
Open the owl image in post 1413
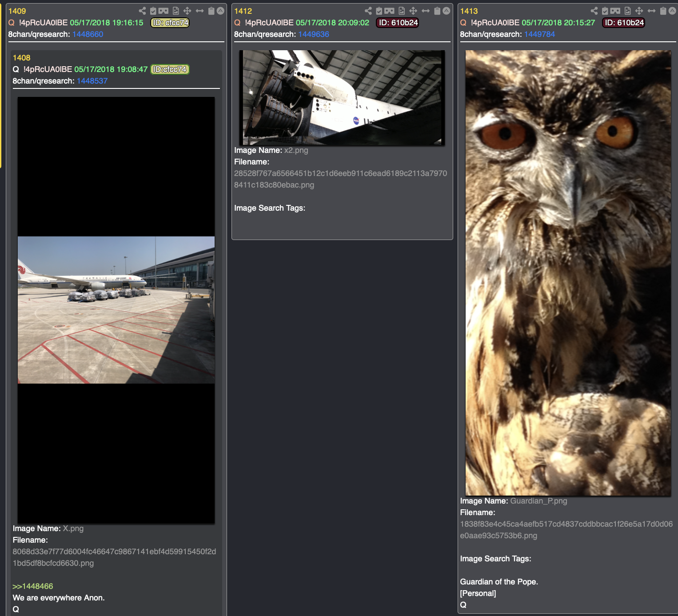[568, 273]
